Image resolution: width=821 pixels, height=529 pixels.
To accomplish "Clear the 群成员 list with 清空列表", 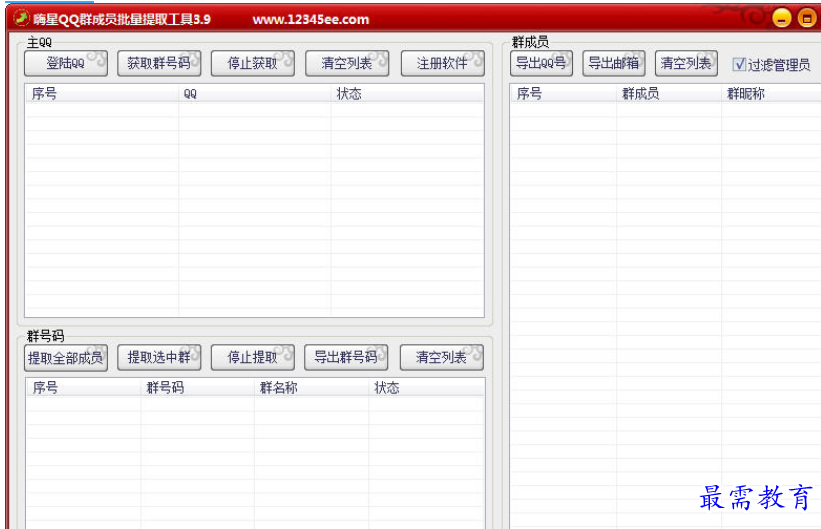I will [686, 63].
